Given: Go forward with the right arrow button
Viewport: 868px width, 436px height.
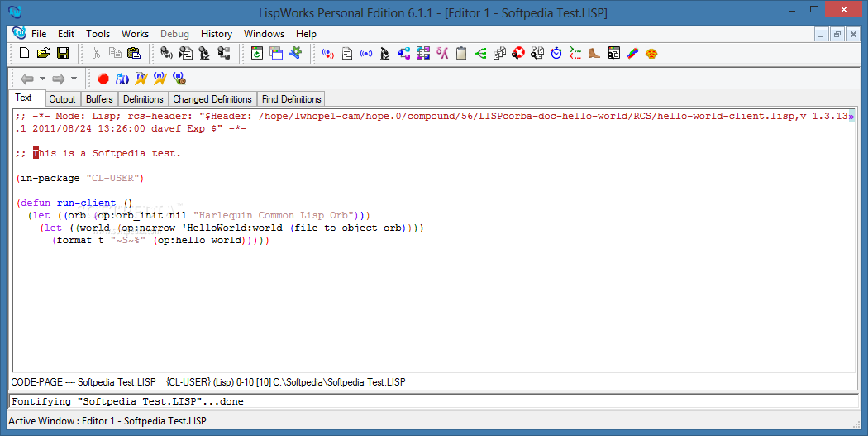Looking at the screenshot, I should click(x=59, y=79).
